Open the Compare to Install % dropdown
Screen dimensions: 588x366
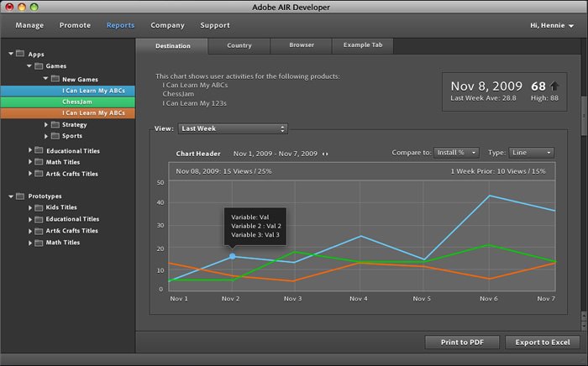(x=456, y=153)
